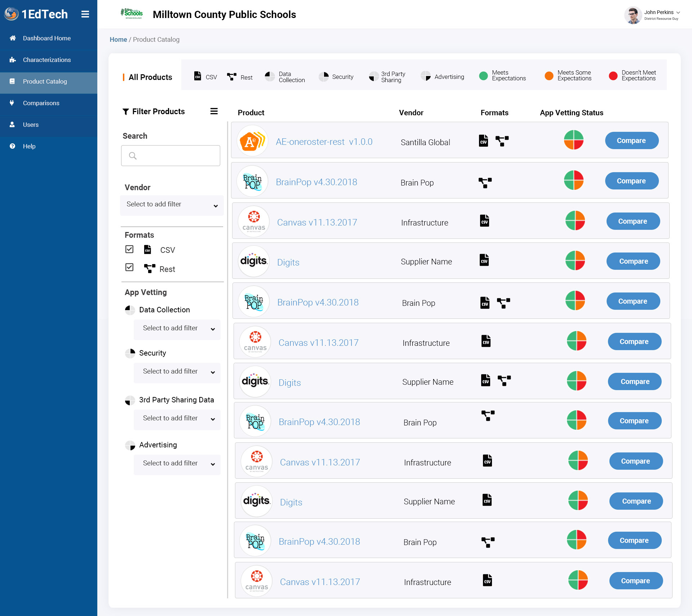Uncheck the Rest format checkbox

tap(129, 267)
